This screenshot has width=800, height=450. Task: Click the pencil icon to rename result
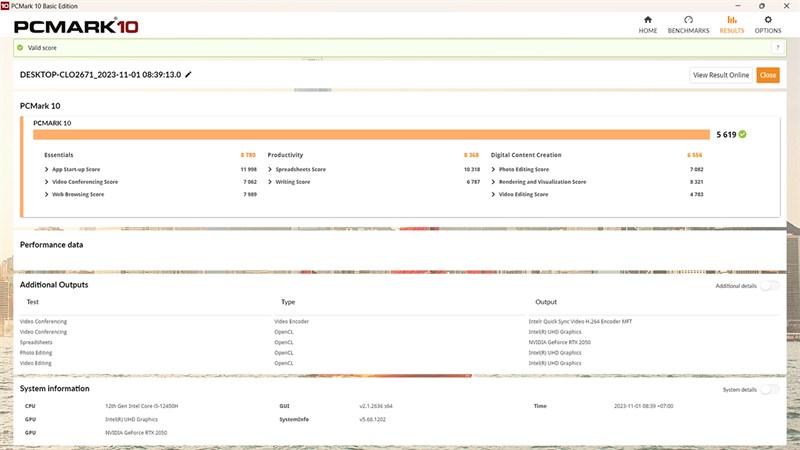tap(188, 75)
